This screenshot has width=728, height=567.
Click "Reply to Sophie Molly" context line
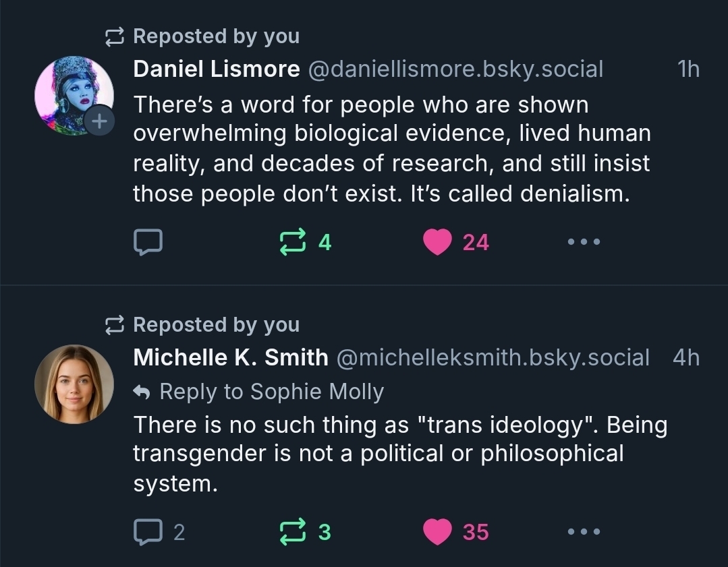(259, 391)
